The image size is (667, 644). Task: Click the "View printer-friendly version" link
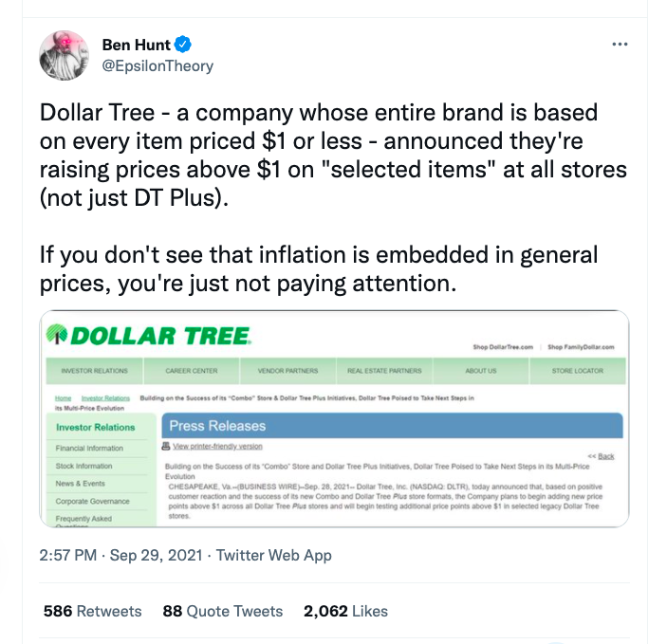coord(217,446)
